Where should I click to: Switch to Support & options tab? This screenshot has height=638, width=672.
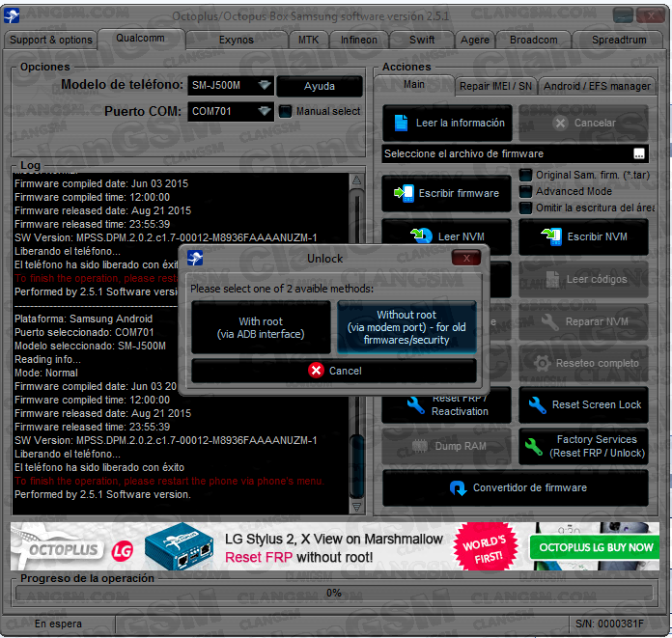(x=50, y=40)
